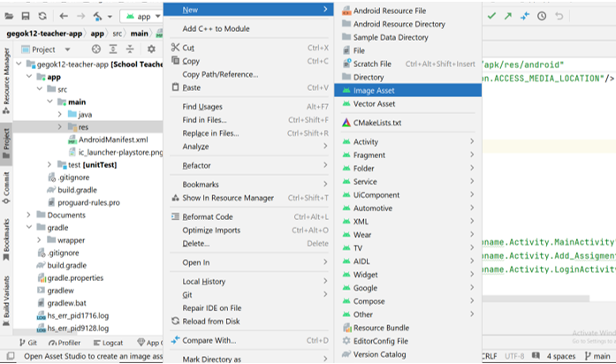Click the Git push arrow icon
This screenshot has width=616, height=364.
508,16
